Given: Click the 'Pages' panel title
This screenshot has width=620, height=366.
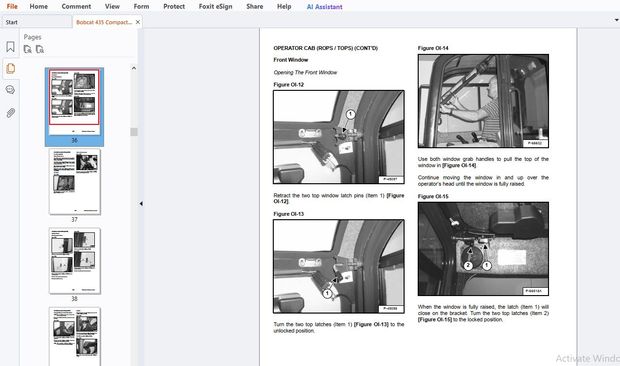Looking at the screenshot, I should point(32,37).
